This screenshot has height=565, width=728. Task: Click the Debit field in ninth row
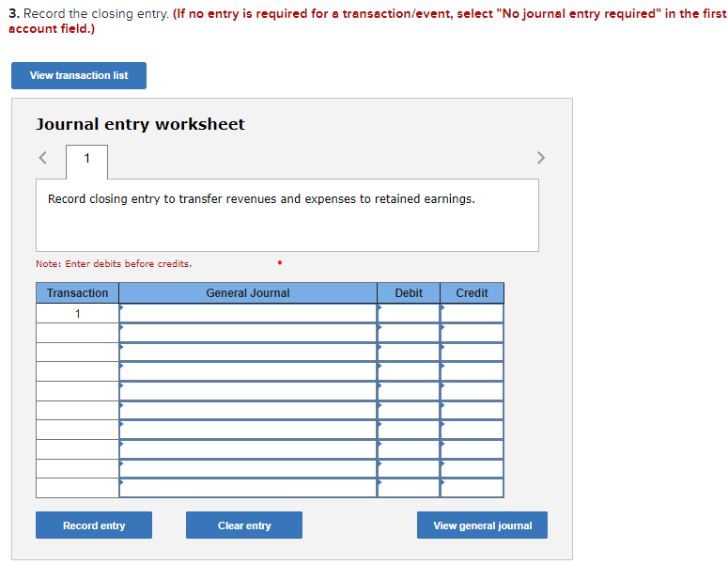pyautogui.click(x=409, y=468)
